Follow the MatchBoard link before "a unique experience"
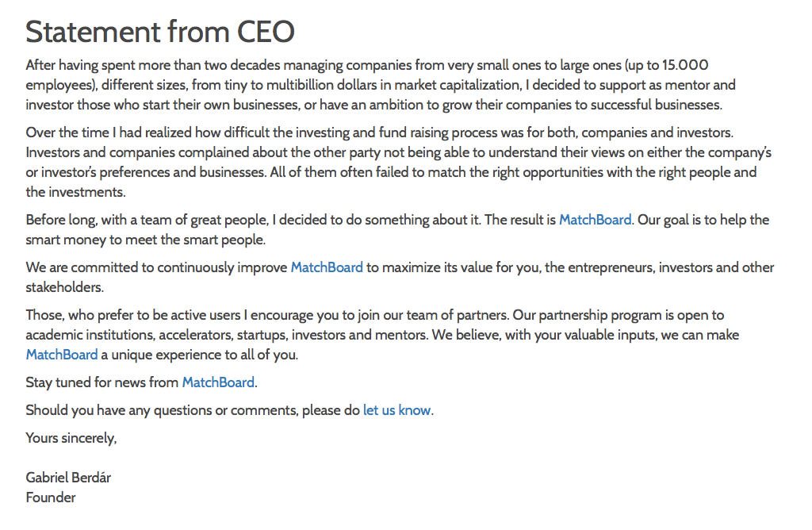Viewport: 812px width, 530px height. pos(62,355)
